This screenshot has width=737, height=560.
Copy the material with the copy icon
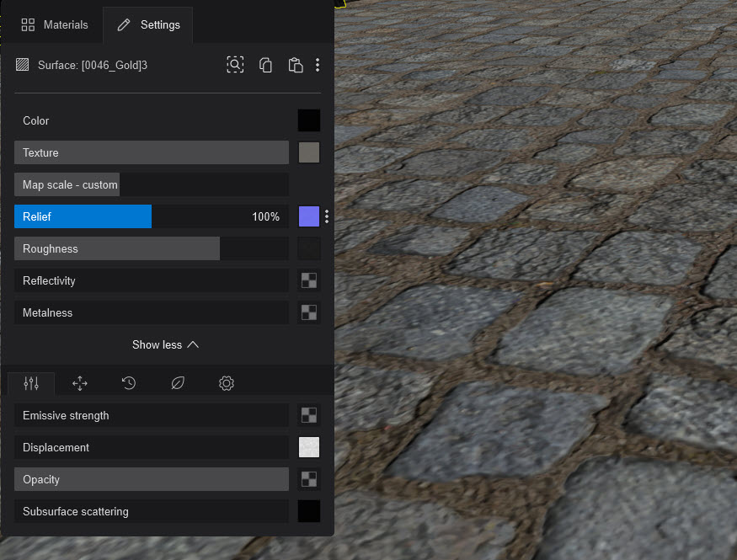click(x=265, y=65)
